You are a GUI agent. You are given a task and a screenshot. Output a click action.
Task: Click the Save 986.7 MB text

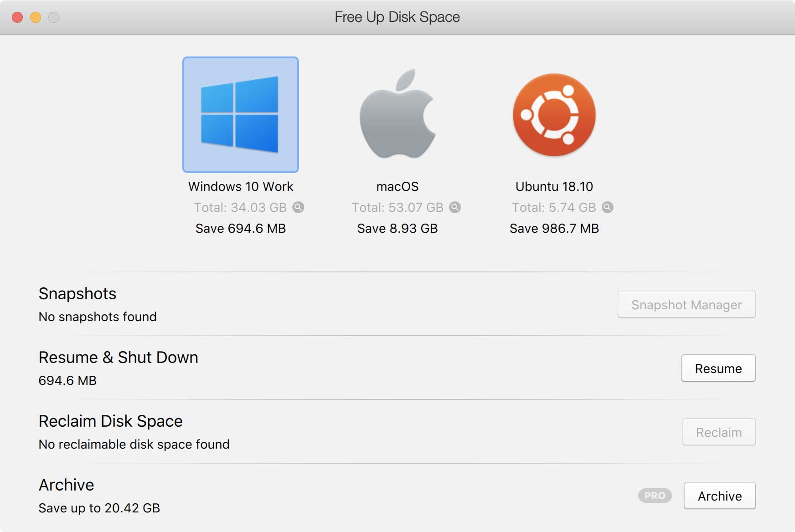[x=554, y=229]
